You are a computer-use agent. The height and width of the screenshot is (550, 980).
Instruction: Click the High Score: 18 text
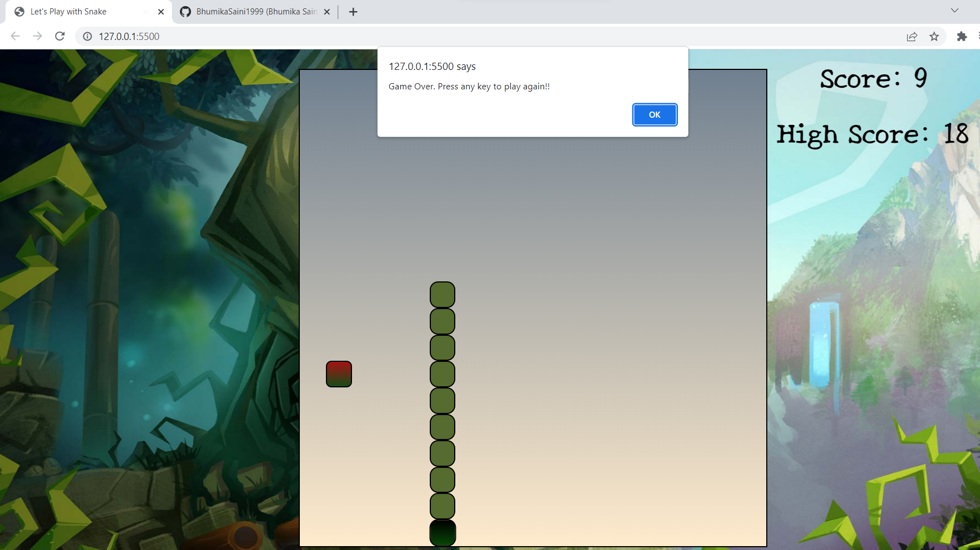pos(872,134)
